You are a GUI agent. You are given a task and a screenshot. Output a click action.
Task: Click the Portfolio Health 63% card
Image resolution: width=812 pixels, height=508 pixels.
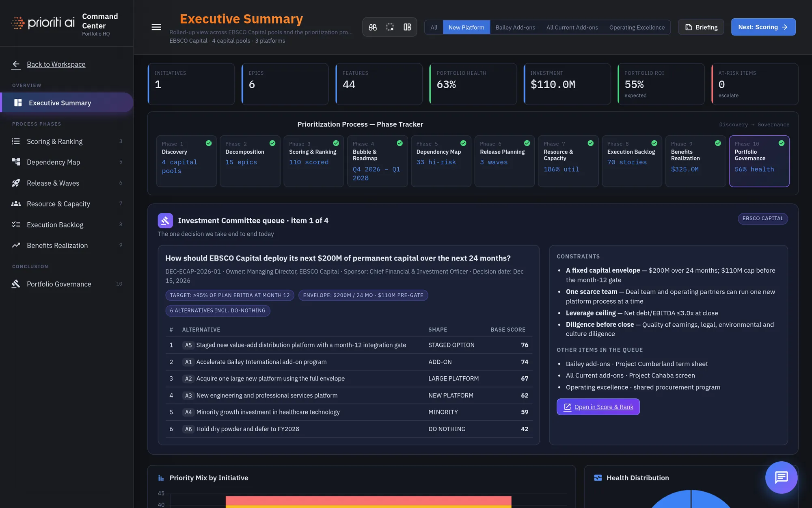coord(473,84)
